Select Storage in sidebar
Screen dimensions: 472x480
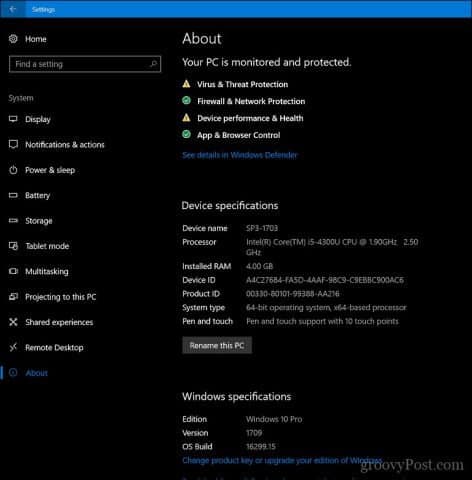[39, 221]
